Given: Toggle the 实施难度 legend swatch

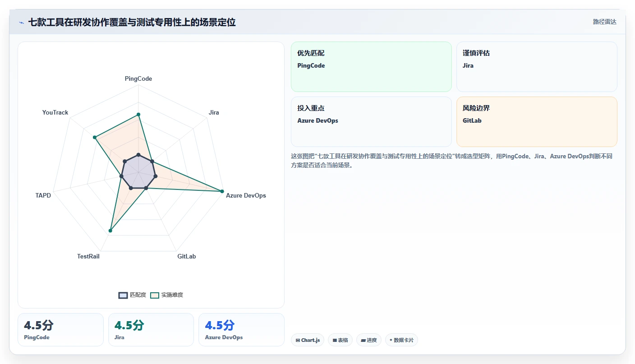Looking at the screenshot, I should (155, 295).
